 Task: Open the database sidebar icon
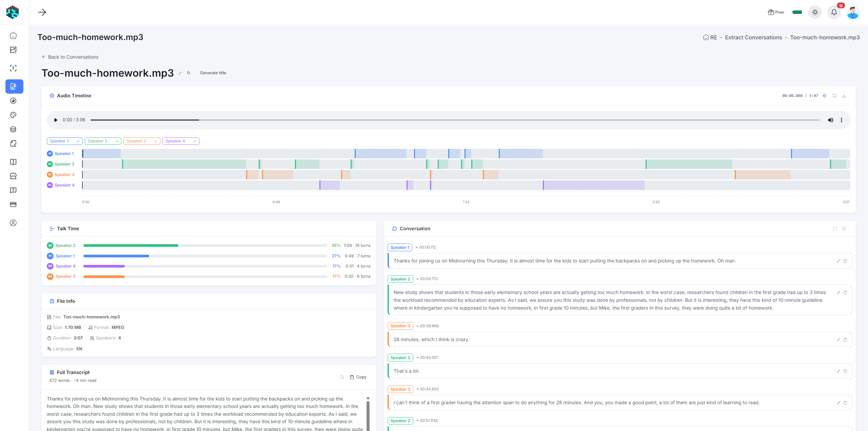[x=13, y=129]
